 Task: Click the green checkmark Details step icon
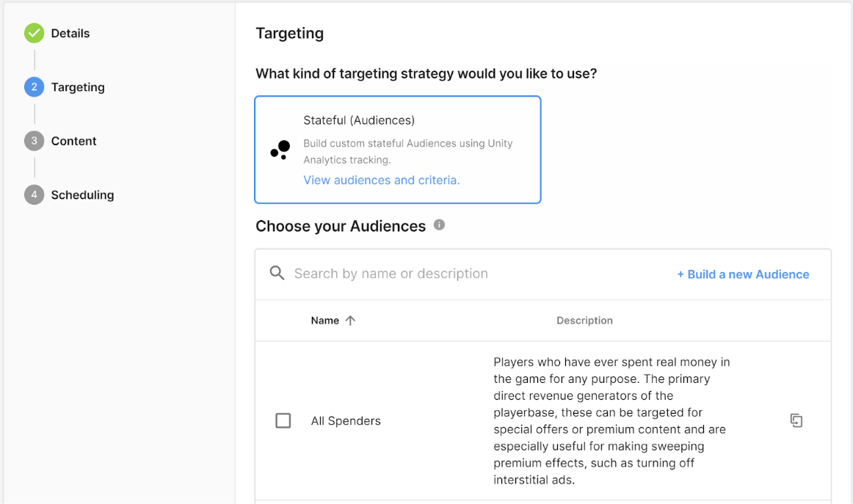(x=34, y=33)
